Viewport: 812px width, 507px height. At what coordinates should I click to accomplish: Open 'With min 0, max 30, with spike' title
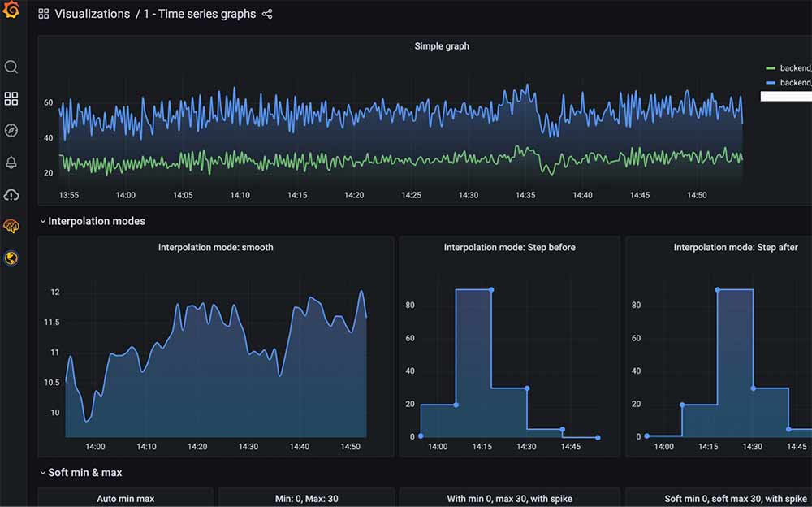point(510,499)
